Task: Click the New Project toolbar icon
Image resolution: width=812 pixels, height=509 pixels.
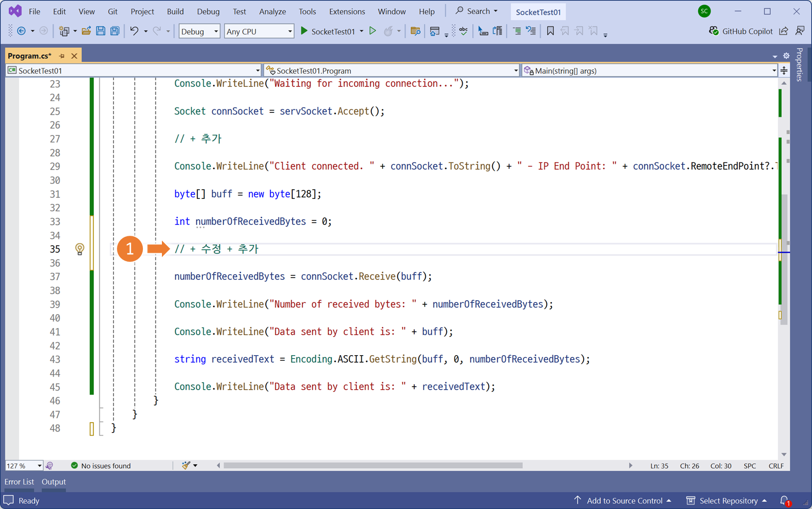Action: 63,31
